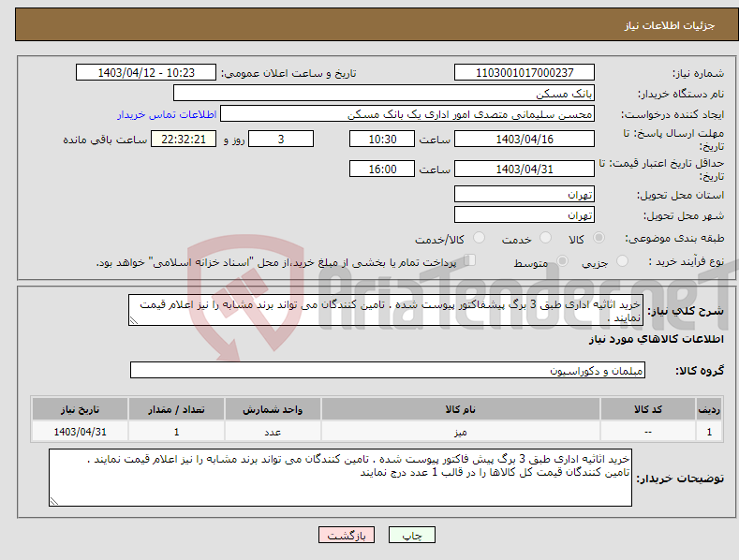Click the price validity date field 1403/04/31

tap(525, 169)
